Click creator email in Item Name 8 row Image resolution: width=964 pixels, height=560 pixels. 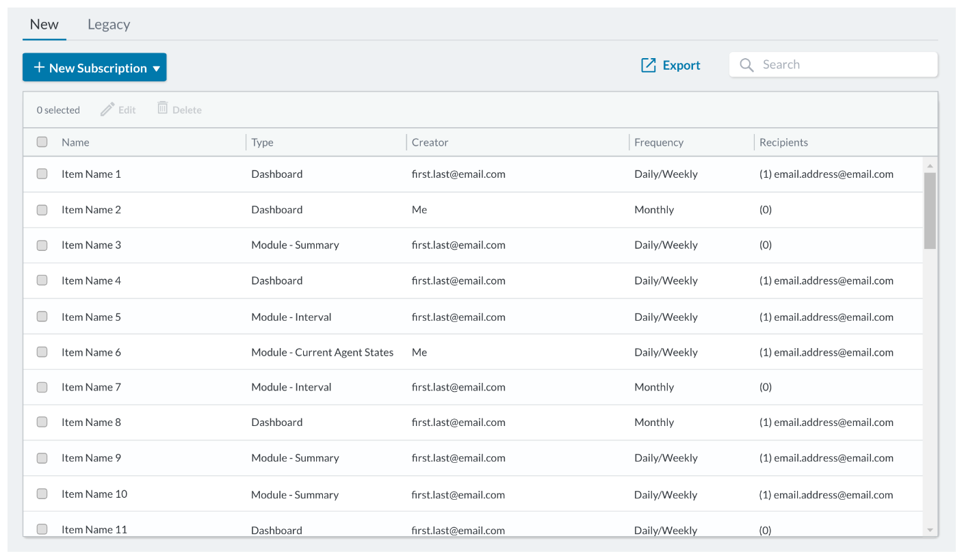click(458, 423)
